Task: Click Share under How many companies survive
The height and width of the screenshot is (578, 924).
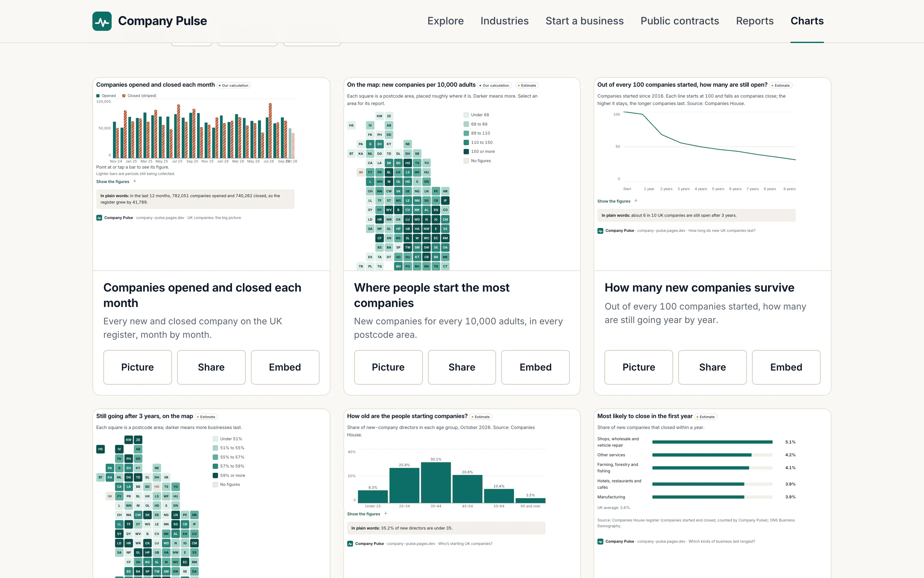Action: pos(713,367)
